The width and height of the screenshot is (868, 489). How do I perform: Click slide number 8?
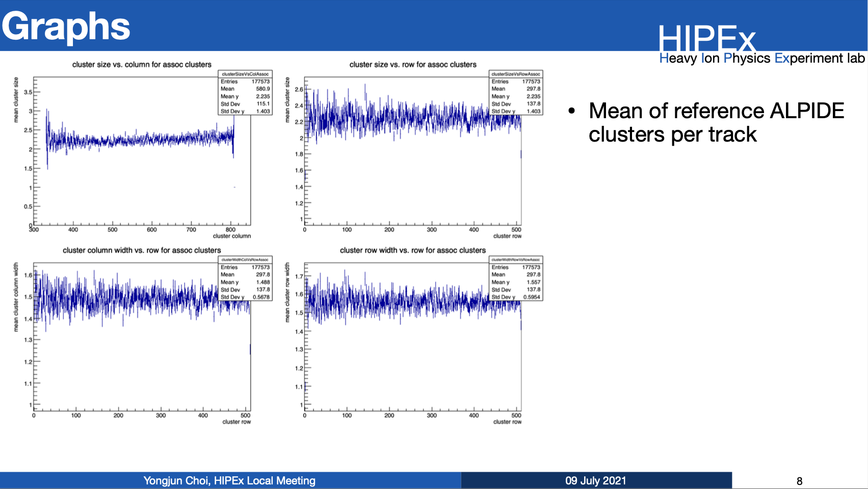click(x=800, y=481)
